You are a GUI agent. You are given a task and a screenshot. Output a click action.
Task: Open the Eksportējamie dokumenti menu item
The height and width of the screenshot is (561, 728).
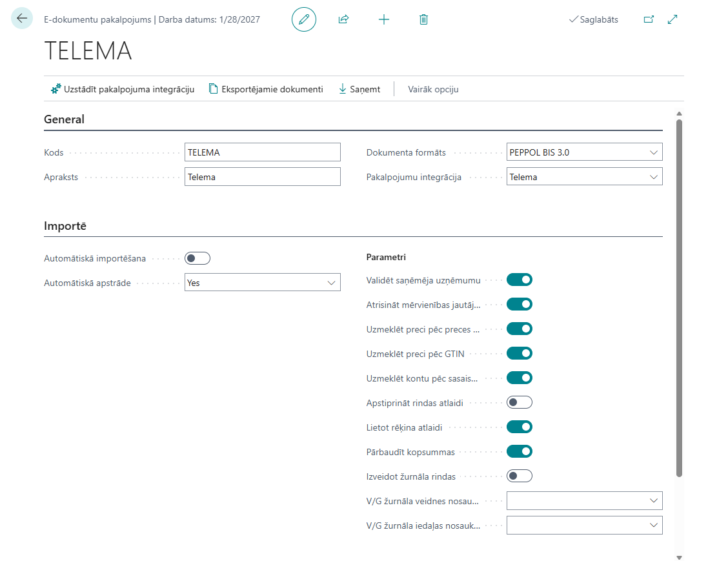(x=266, y=89)
